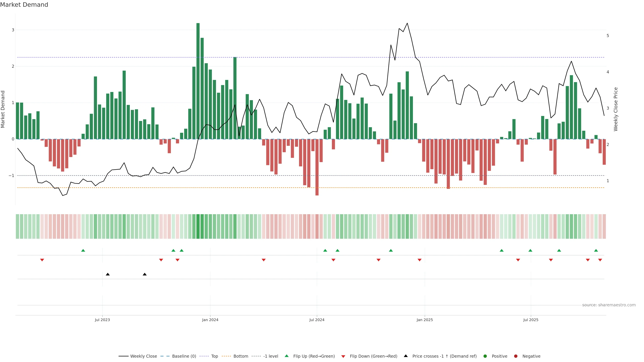
Task: Click the darkest green cell in heatmap strip
Action: tap(198, 226)
